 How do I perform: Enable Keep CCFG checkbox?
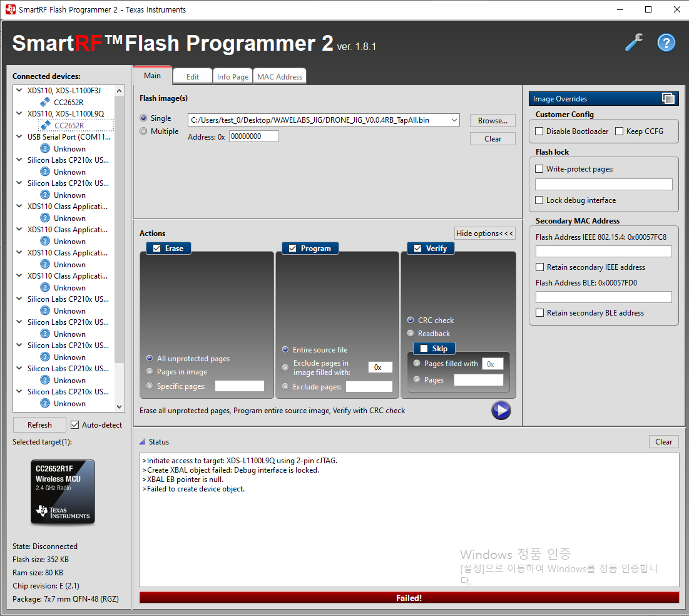pyautogui.click(x=619, y=131)
